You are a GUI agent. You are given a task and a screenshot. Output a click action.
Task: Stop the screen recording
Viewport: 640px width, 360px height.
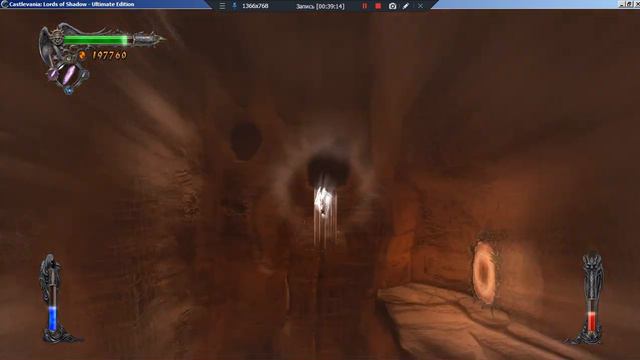[x=378, y=6]
